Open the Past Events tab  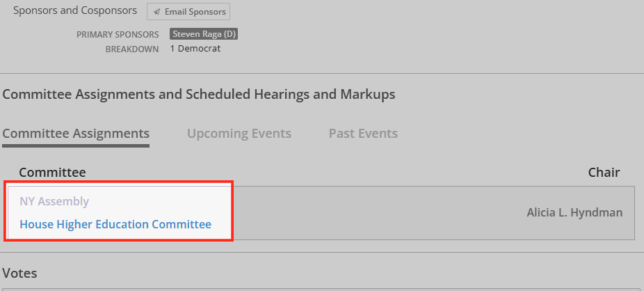[363, 134]
